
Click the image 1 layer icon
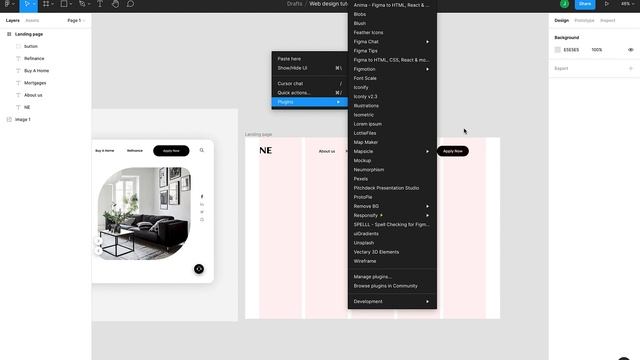9,120
